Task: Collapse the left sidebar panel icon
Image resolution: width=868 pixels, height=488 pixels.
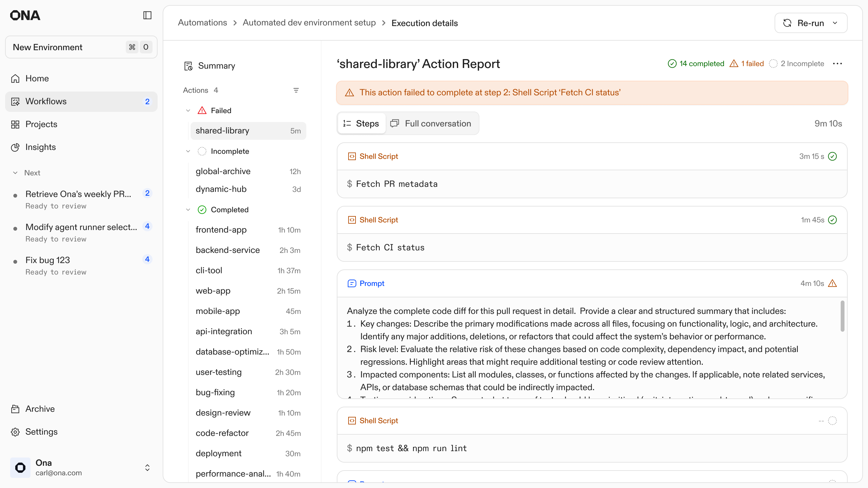Action: 147,15
